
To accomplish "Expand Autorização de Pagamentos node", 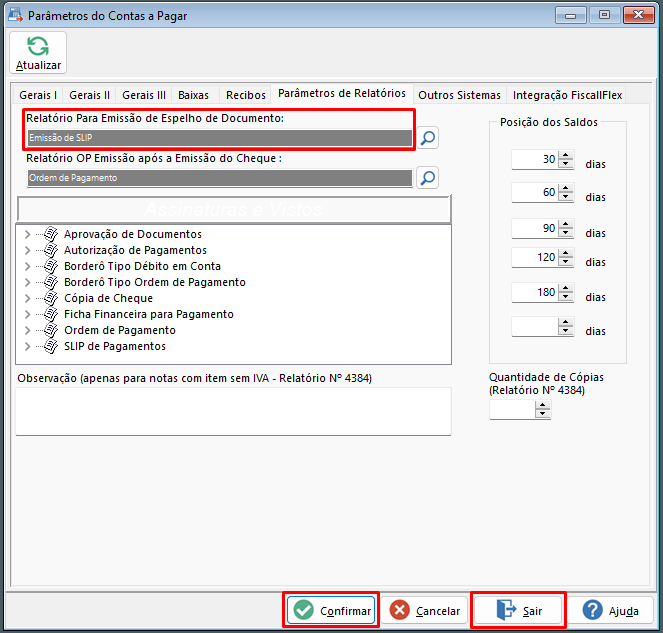I will click(x=27, y=250).
